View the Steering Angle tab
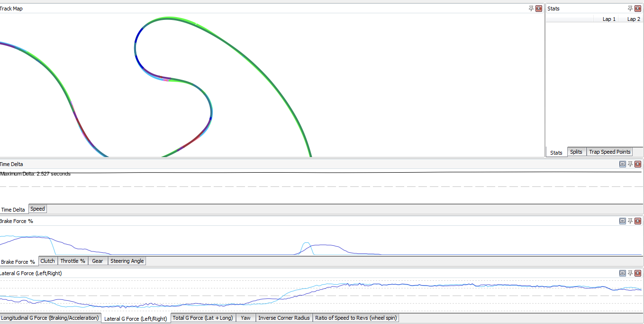The image size is (644, 324). pos(127,261)
